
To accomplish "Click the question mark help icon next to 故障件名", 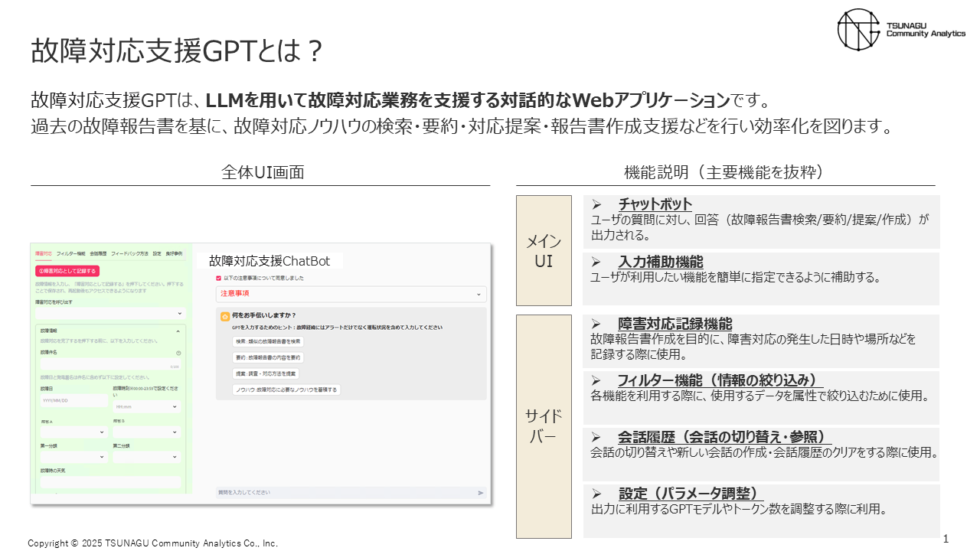I will tap(178, 353).
